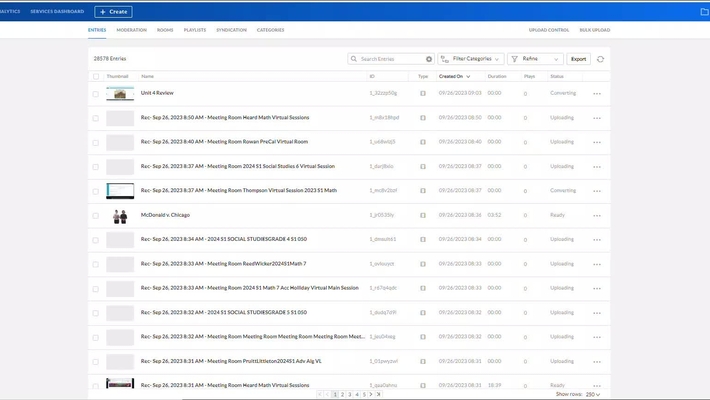Open McDonald v. Chicago thumbnail
The image size is (710, 400).
(x=120, y=216)
